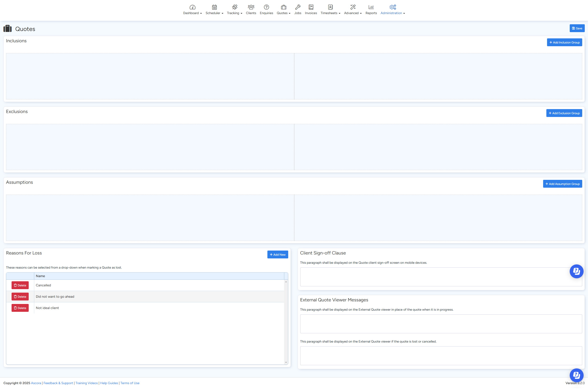Image resolution: width=588 pixels, height=389 pixels.
Task: Click the reasons list scrollbar down arrow
Action: coord(286,362)
